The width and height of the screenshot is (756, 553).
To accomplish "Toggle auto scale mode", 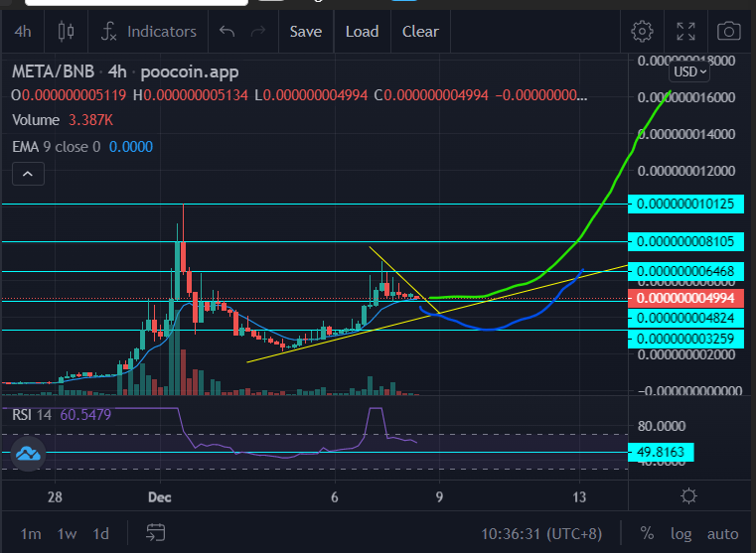I will (723, 534).
